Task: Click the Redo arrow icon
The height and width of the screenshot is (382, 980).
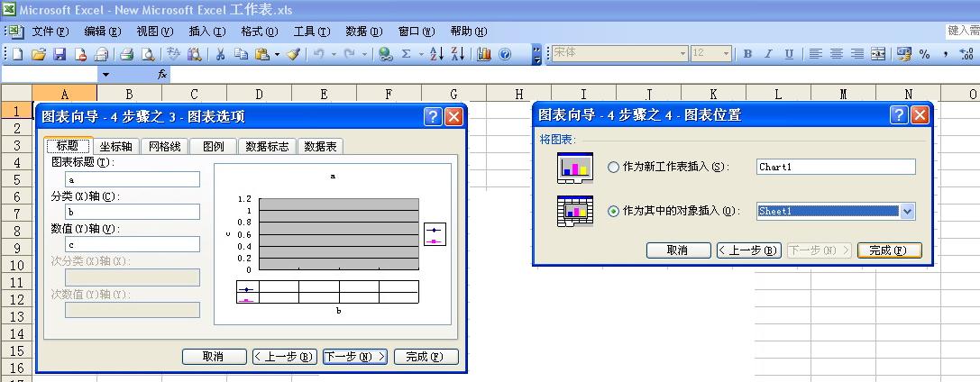Action: click(x=350, y=54)
